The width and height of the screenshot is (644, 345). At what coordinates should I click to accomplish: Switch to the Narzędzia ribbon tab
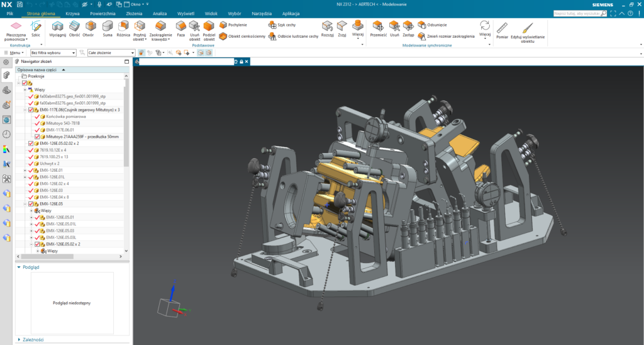click(262, 14)
